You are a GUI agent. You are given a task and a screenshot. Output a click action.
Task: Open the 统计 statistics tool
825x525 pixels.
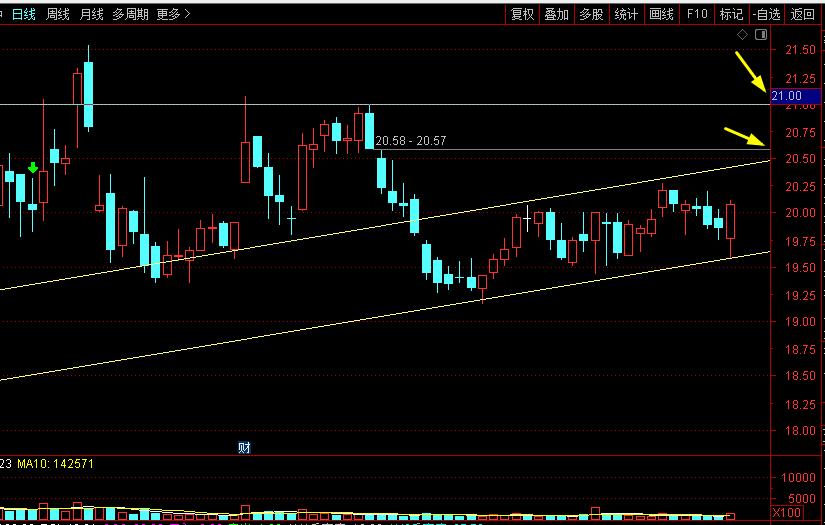point(626,14)
